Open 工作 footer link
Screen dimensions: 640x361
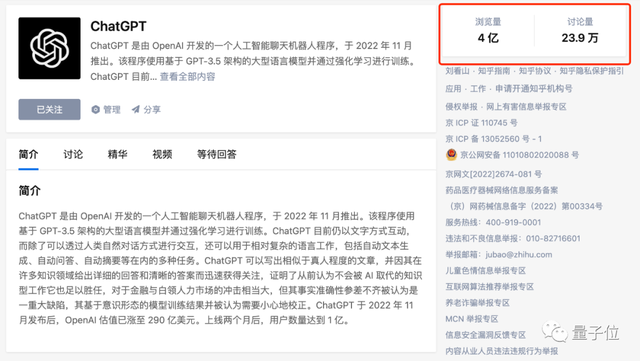(x=478, y=89)
